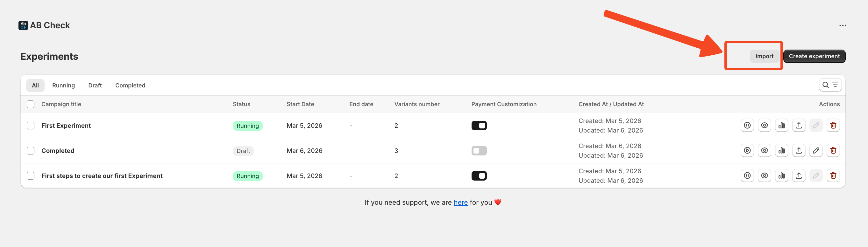Screen dimensions: 868x247
Task: Open the three-dots more options menu
Action: click(x=843, y=25)
